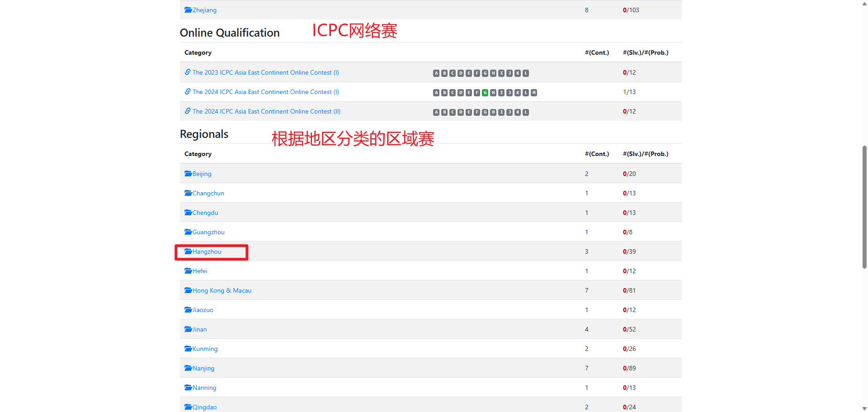Open the green solved problem G badge
The height and width of the screenshot is (412, 868).
[485, 93]
